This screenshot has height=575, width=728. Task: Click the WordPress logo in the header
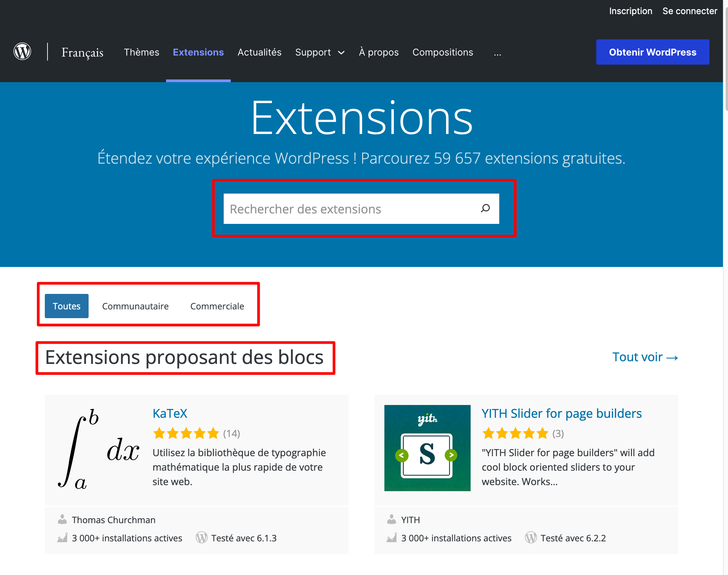(22, 51)
